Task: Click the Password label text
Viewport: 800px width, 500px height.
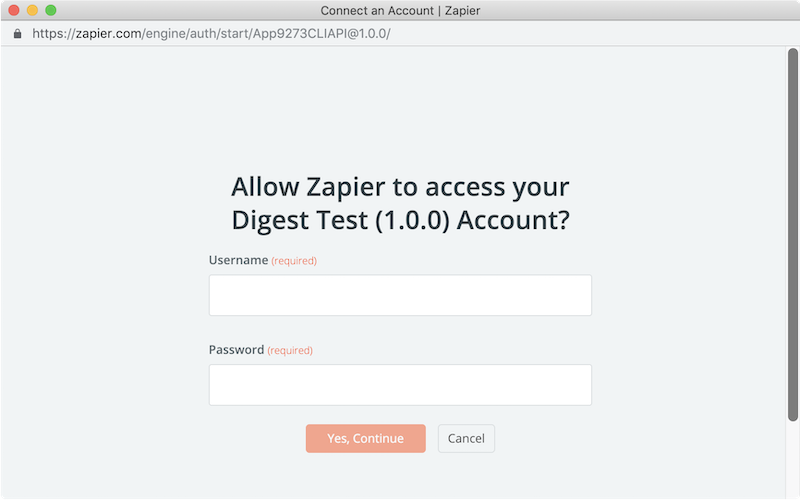Action: 236,350
